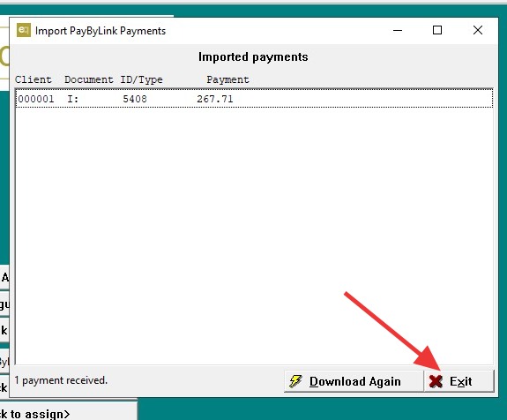This screenshot has width=507, height=420.
Task: Click document ID 5408
Action: (135, 99)
